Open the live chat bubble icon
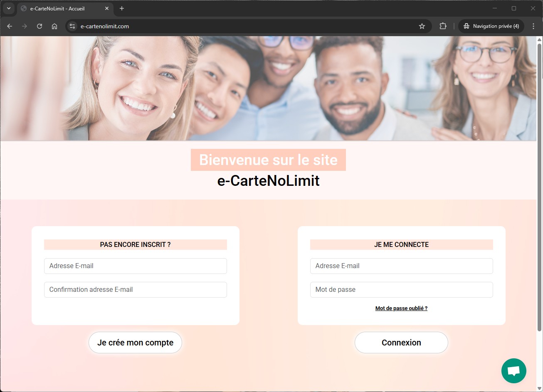This screenshot has width=543, height=392. [513, 370]
